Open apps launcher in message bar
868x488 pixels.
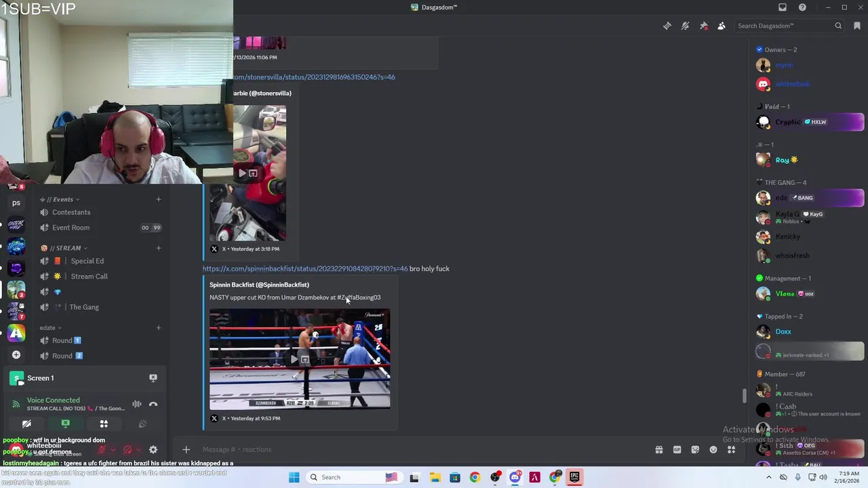[732, 449]
